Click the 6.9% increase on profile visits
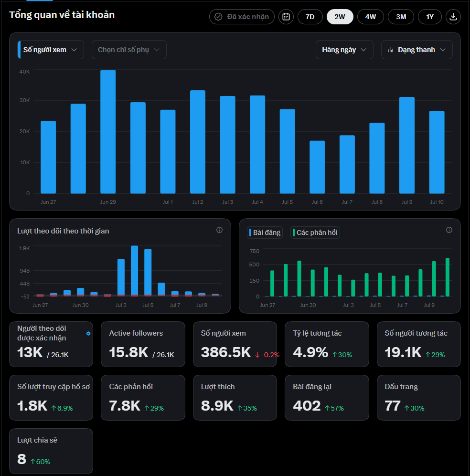Viewport: 470px width, 476px height. [x=62, y=408]
